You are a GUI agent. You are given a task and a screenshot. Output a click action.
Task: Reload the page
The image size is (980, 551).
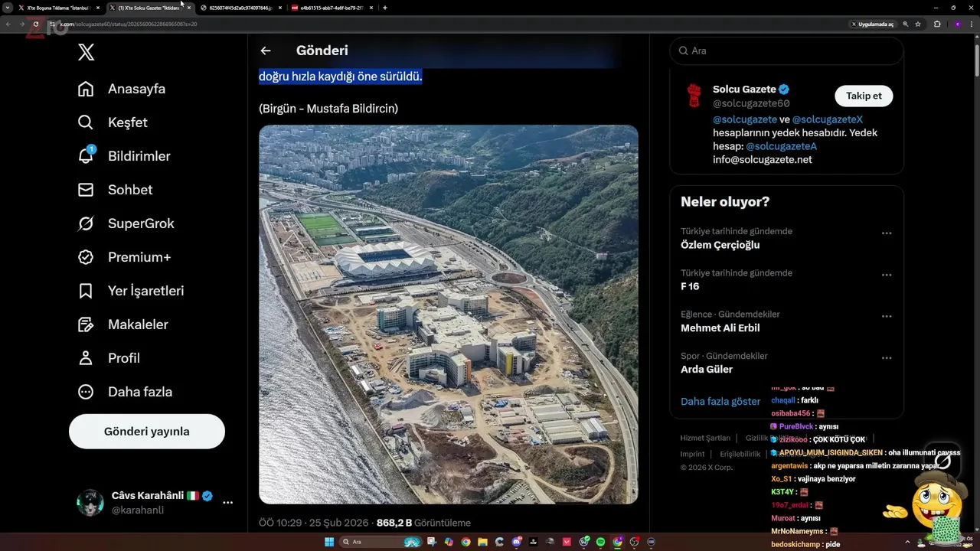click(x=35, y=24)
